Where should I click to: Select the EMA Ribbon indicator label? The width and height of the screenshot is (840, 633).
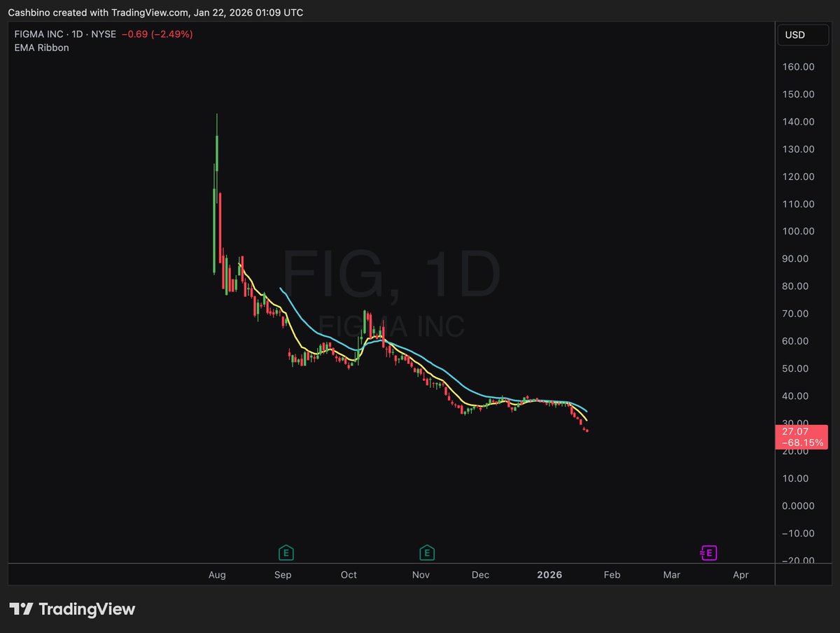pos(41,48)
